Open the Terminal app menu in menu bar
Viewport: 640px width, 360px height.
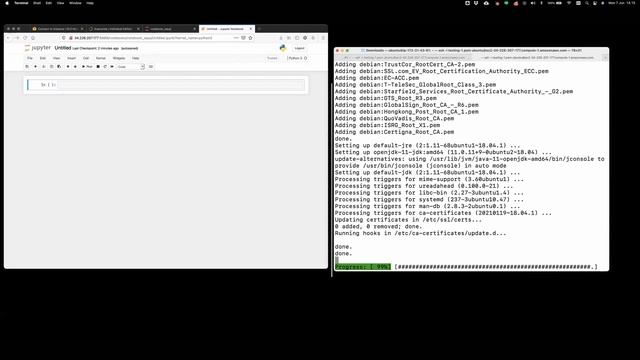pos(21,3)
